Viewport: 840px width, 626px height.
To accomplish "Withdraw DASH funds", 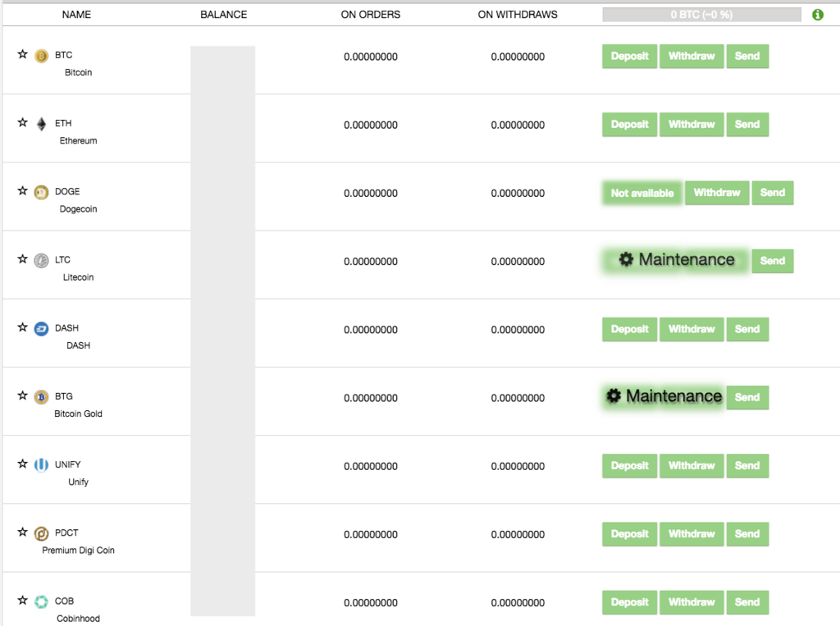I will pos(692,329).
